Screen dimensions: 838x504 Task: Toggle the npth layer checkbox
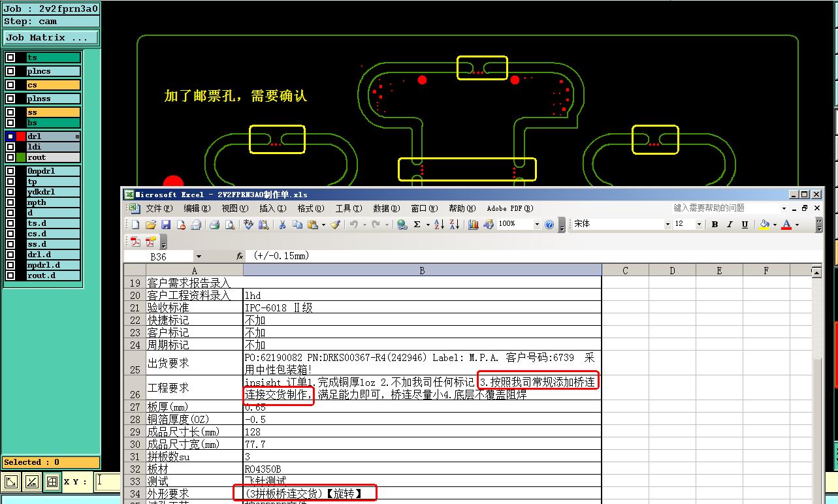10,202
